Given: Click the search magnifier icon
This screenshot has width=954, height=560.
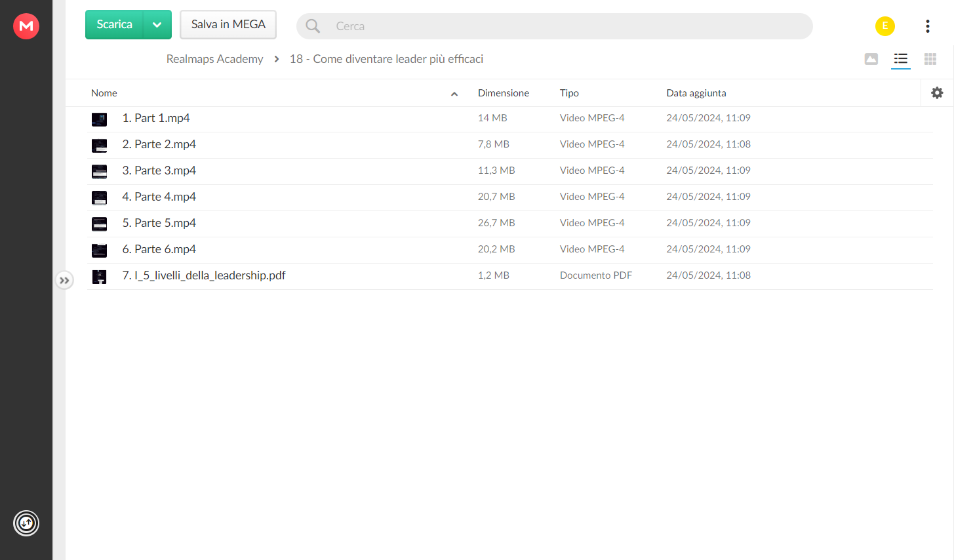Looking at the screenshot, I should pyautogui.click(x=313, y=26).
